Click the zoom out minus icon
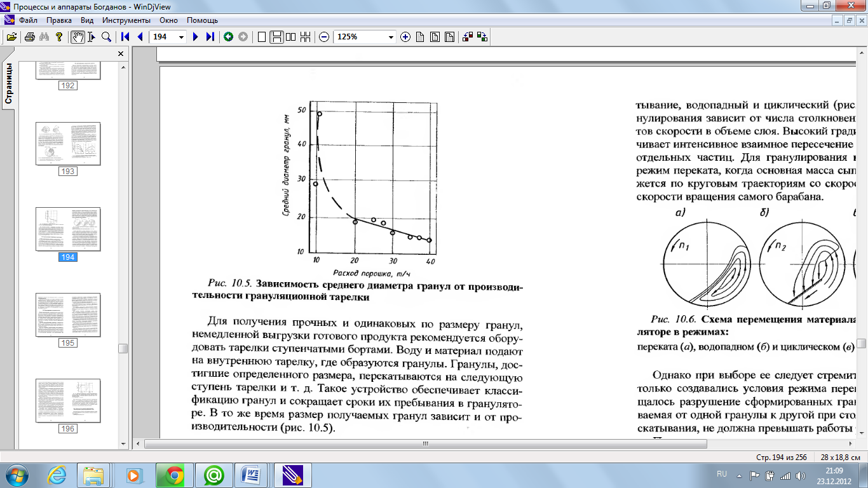 (324, 37)
